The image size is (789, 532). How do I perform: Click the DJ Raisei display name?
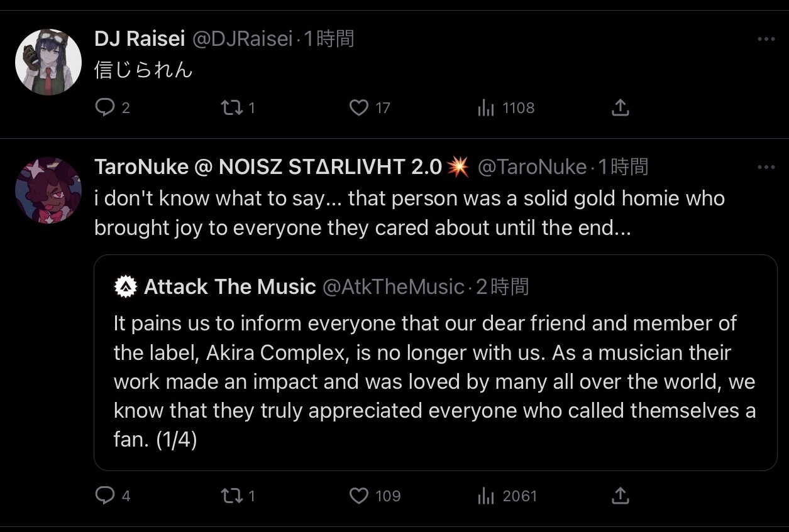click(139, 39)
